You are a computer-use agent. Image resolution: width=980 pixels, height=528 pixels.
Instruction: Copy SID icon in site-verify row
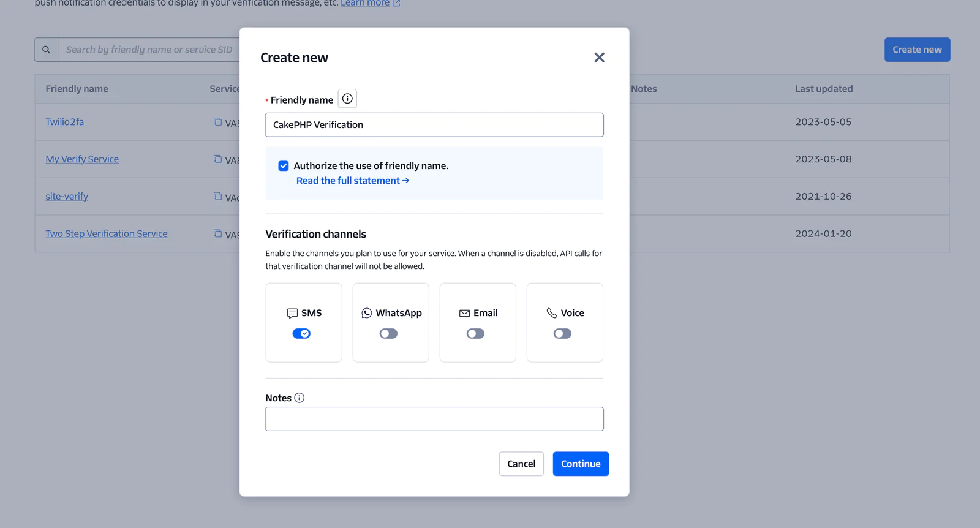pos(217,197)
